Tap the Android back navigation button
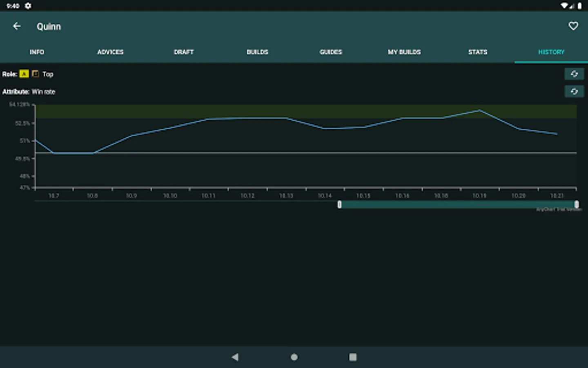 (235, 357)
